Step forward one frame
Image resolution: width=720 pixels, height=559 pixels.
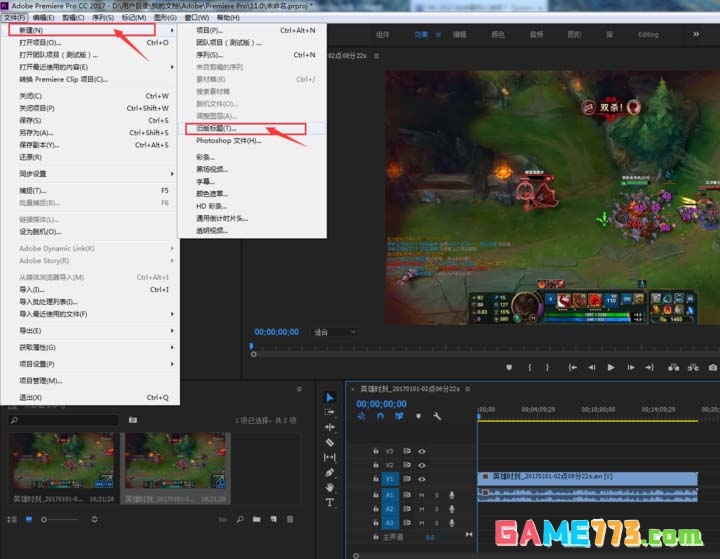click(x=631, y=367)
